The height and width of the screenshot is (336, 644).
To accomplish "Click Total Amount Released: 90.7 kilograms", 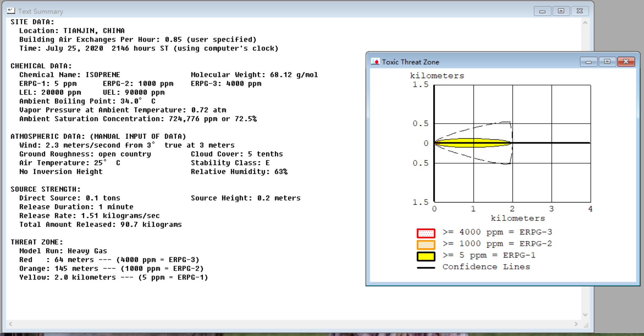I will click(100, 224).
